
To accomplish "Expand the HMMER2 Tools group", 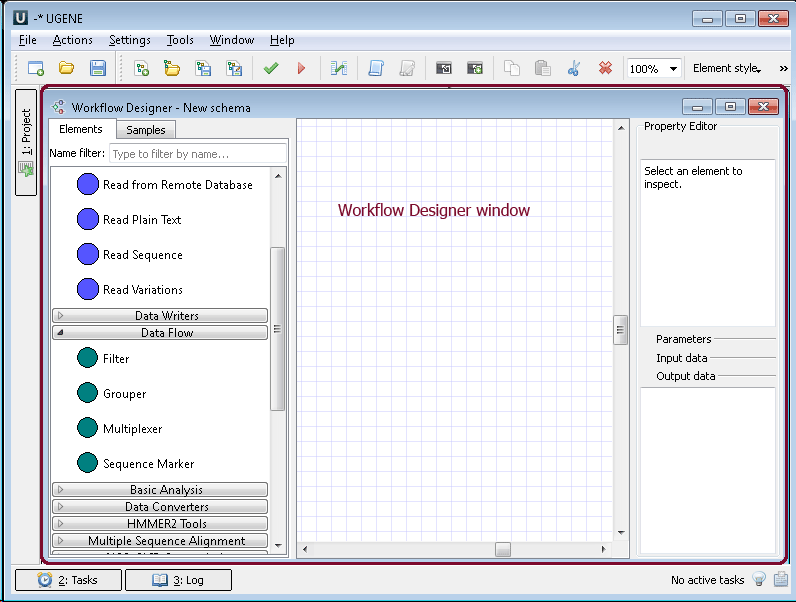I will click(160, 523).
